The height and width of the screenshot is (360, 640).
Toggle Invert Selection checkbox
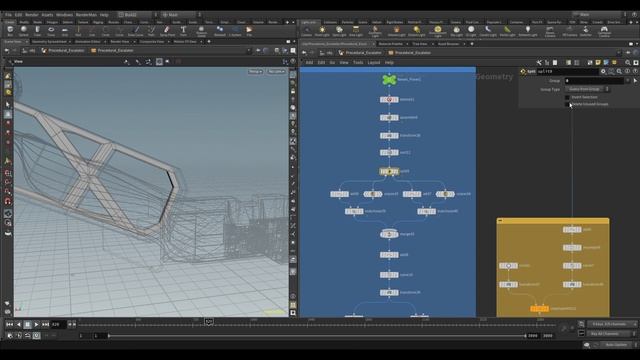pos(567,97)
